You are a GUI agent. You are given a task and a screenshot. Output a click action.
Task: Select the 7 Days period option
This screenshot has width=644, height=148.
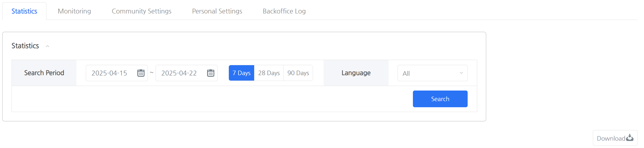pos(241,73)
